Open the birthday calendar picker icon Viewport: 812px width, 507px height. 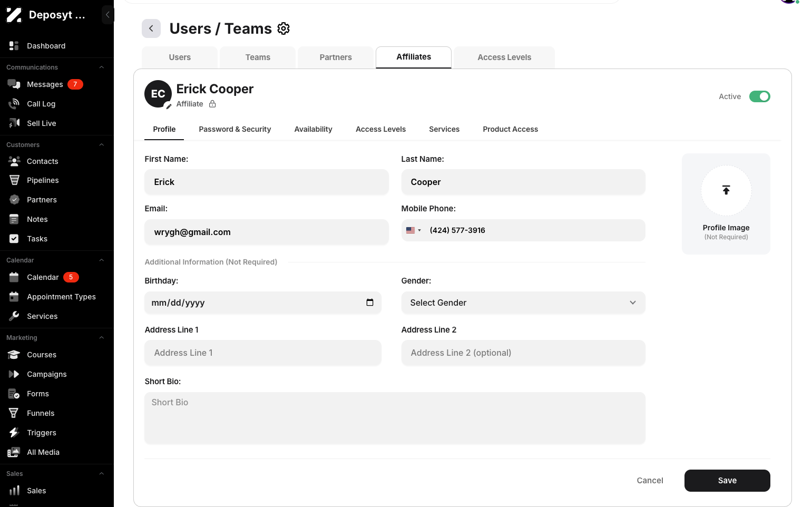(x=370, y=303)
